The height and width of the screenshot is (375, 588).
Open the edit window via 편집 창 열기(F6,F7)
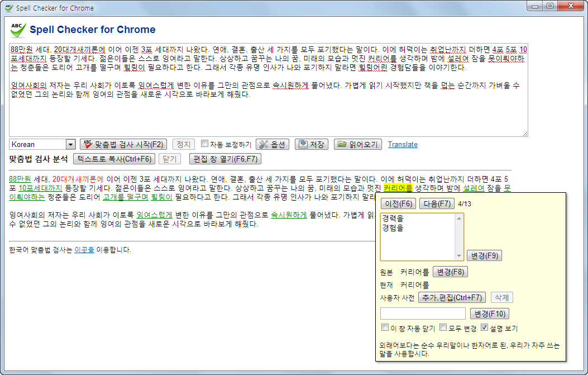[x=225, y=159]
